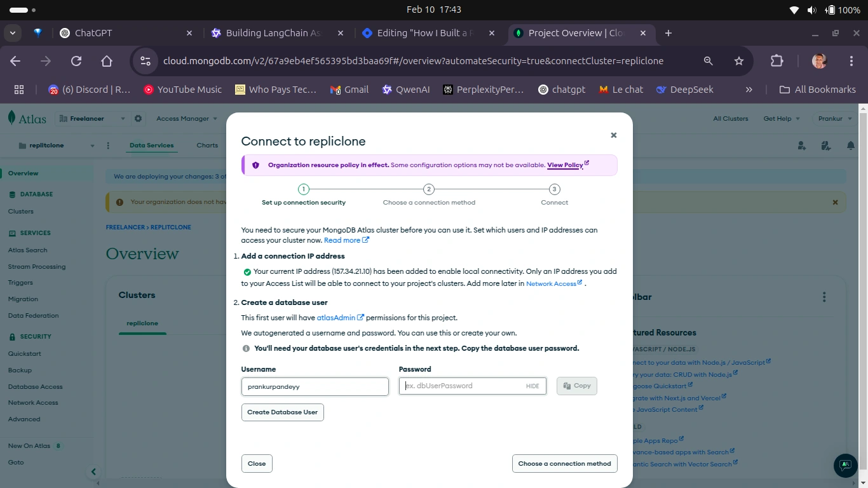Open the Atlas chat assistant icon
868x488 pixels.
(x=845, y=465)
